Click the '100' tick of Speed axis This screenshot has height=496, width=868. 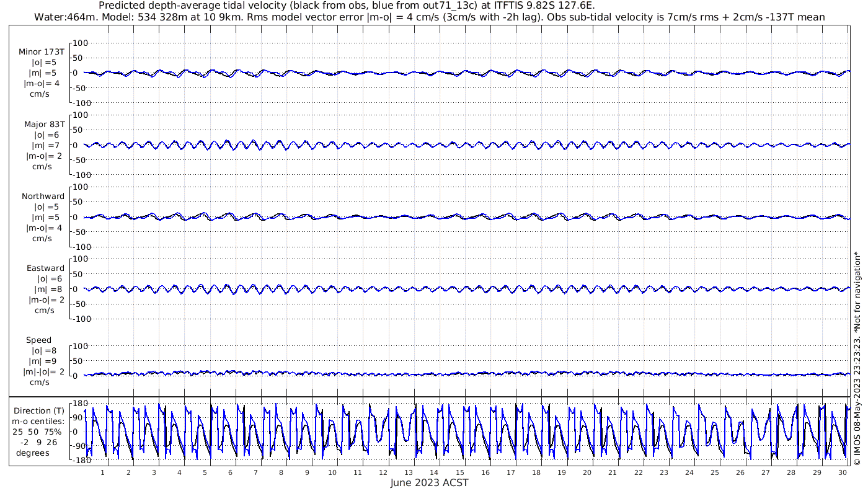coord(81,346)
